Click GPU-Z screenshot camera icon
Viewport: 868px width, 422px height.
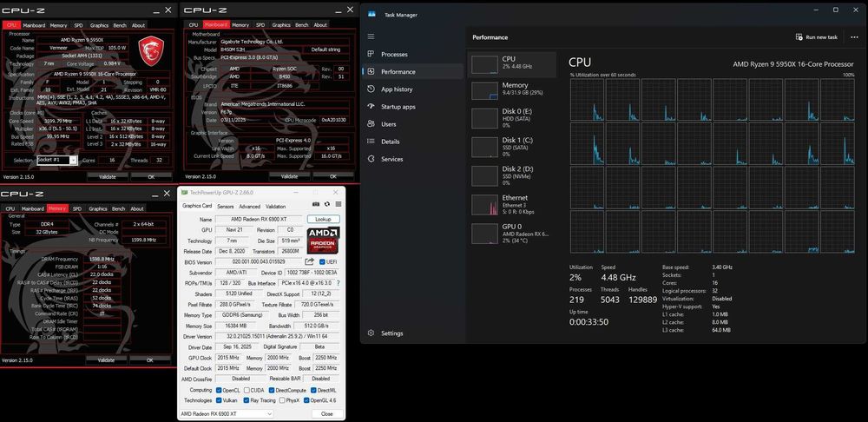316,204
